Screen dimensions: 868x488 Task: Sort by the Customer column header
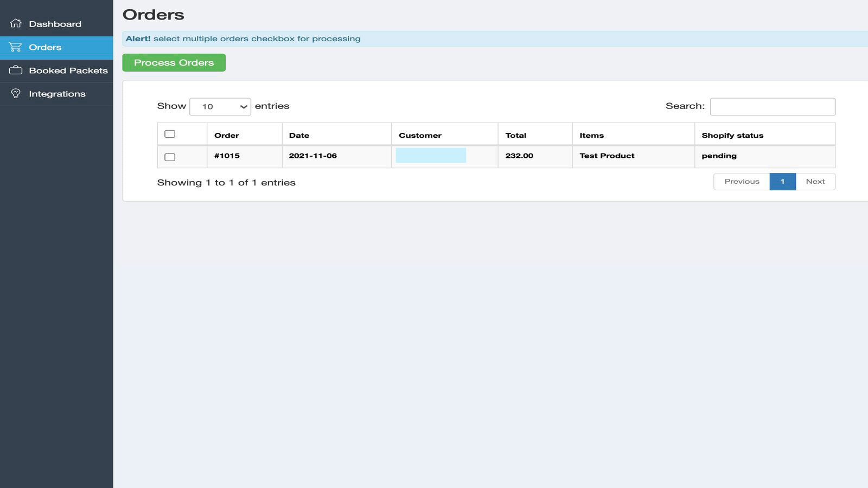pos(420,136)
